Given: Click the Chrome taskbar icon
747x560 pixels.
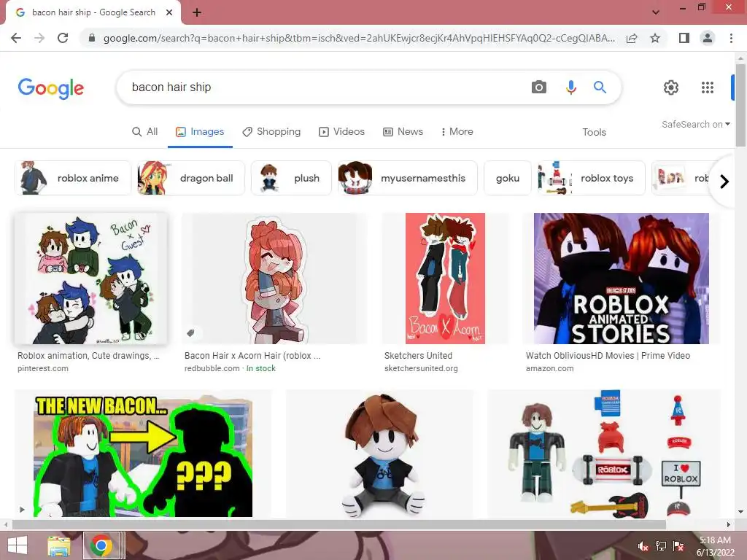Looking at the screenshot, I should 101,545.
